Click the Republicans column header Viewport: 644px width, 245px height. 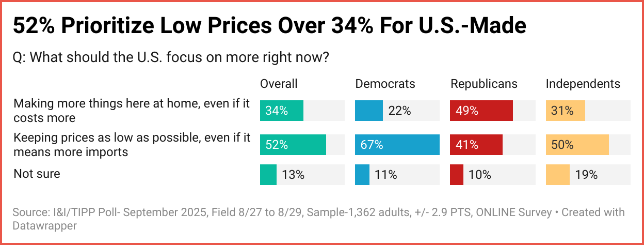click(x=484, y=84)
